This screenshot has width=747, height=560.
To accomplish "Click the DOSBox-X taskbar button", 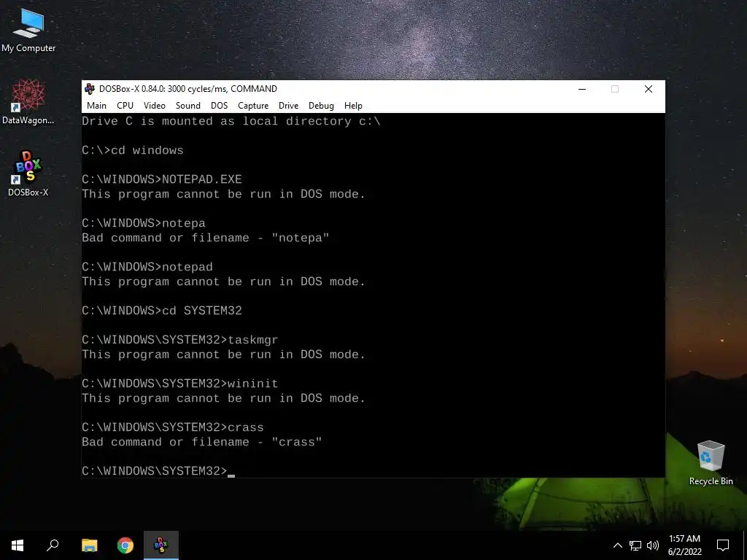I will coord(161,545).
